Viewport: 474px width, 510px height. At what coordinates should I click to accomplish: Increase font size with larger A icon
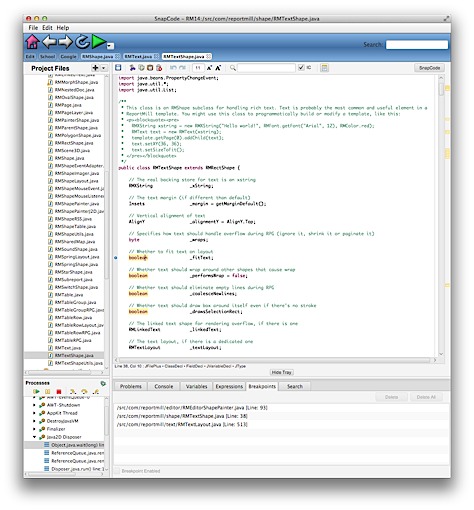coord(218,68)
